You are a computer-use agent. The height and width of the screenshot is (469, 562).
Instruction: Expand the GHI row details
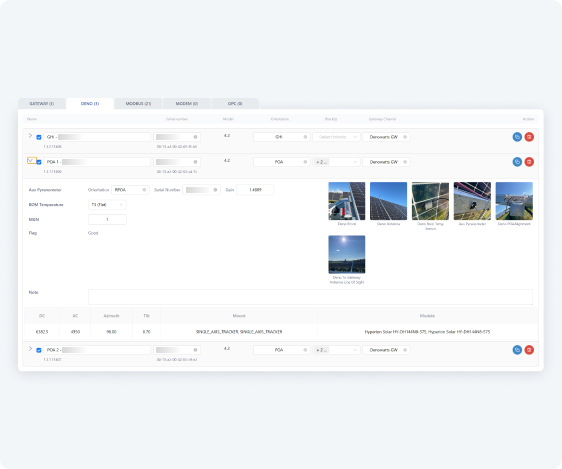pos(30,135)
